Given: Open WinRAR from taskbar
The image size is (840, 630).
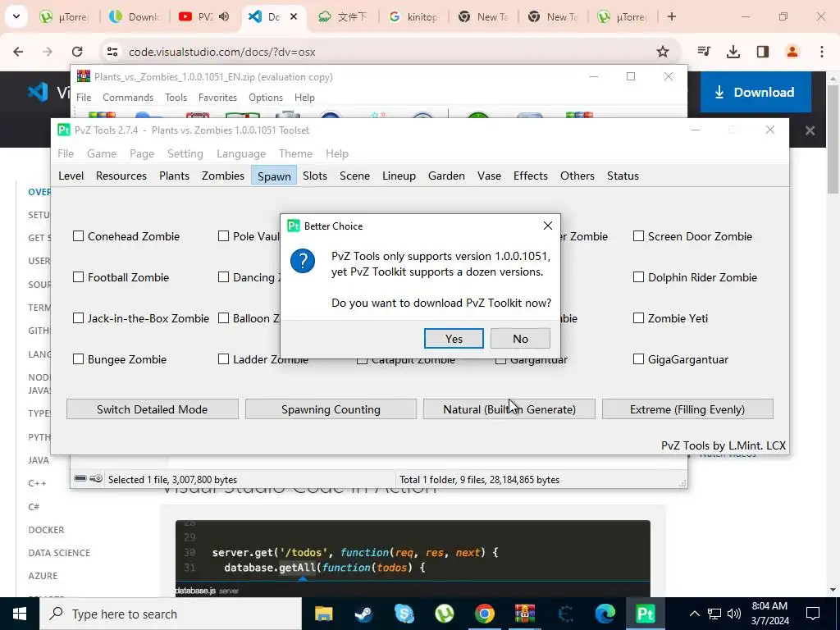Looking at the screenshot, I should (525, 614).
